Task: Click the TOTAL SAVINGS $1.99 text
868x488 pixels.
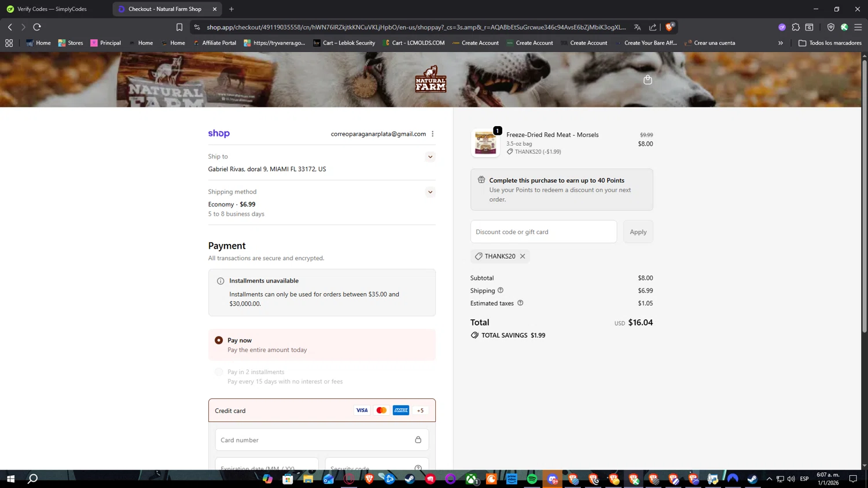Action: click(x=513, y=335)
